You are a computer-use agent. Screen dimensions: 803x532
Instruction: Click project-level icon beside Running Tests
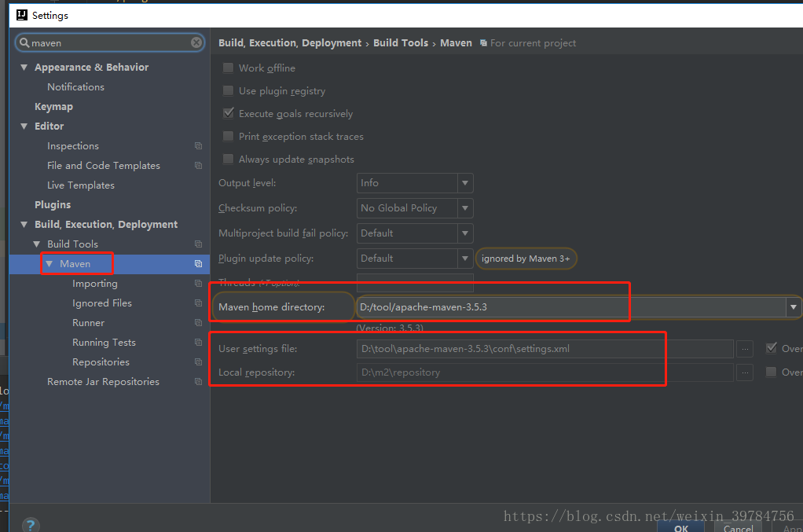(x=198, y=342)
